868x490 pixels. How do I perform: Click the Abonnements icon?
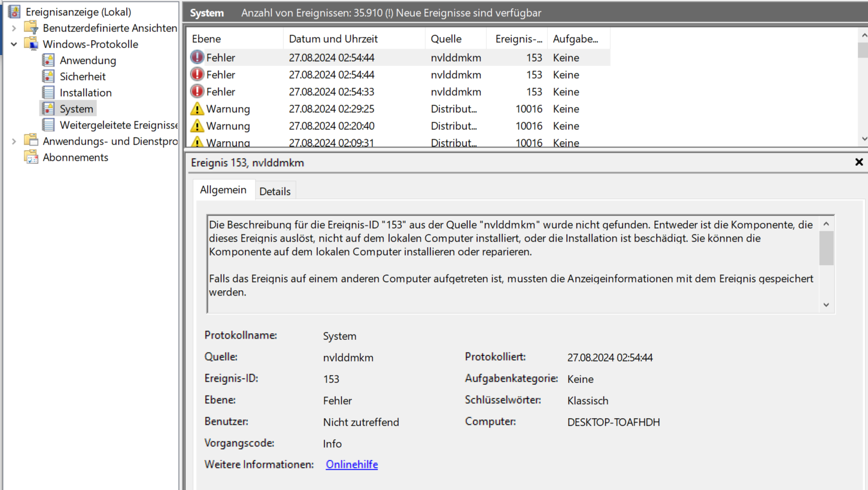coord(31,157)
